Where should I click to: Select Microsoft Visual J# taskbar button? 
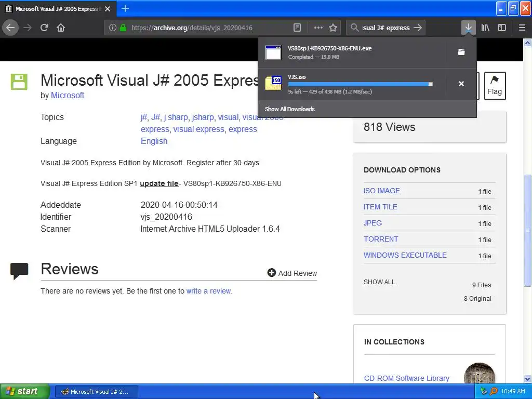(96, 392)
